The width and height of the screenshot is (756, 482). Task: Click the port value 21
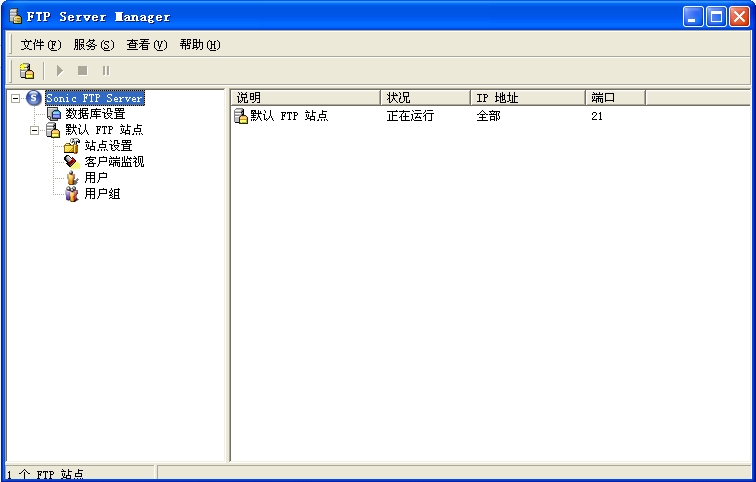click(596, 116)
